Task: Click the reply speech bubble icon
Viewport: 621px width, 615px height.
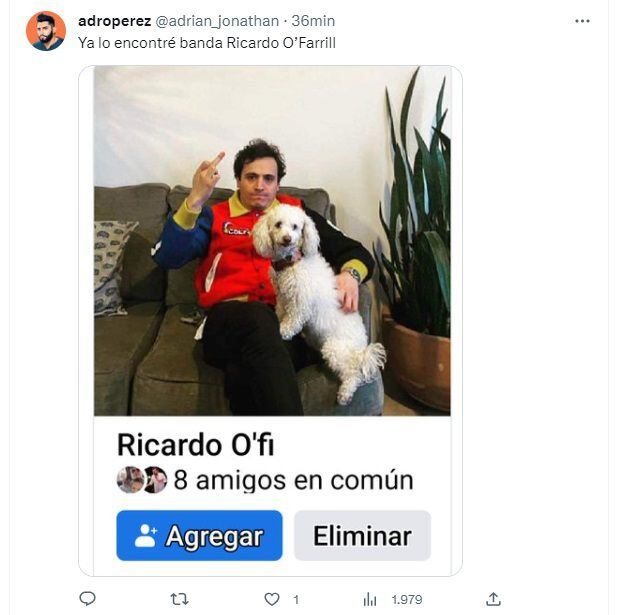Action: (x=88, y=598)
